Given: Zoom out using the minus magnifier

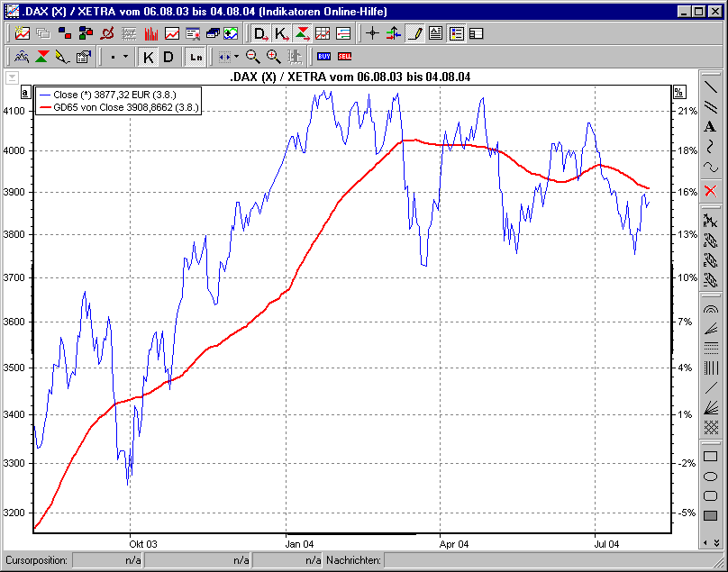Looking at the screenshot, I should (x=253, y=56).
